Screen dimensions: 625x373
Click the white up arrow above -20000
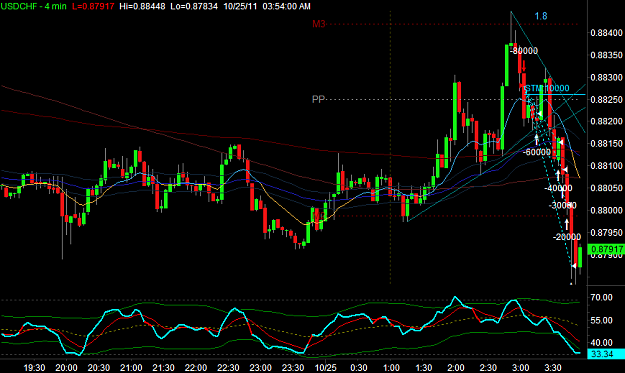(566, 224)
